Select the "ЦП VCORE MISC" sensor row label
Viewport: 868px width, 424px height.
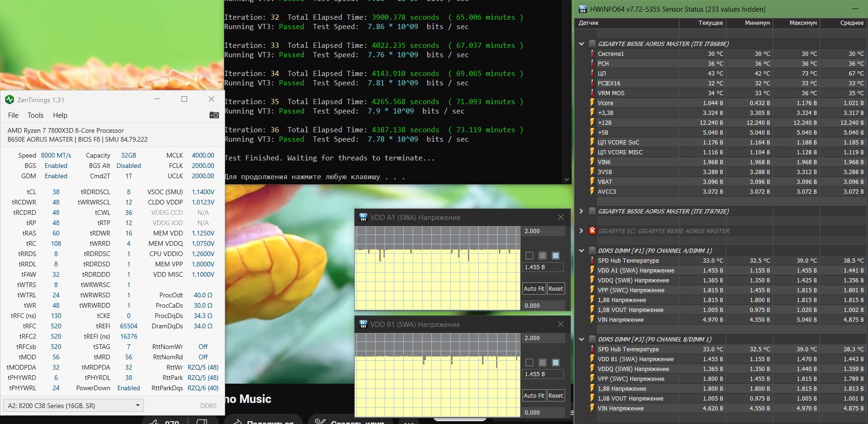[620, 152]
